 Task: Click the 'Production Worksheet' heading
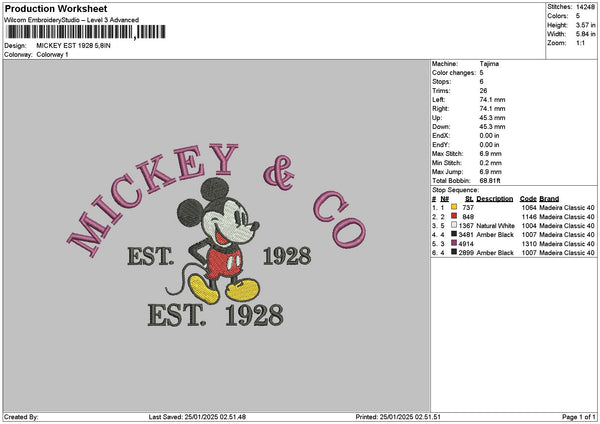(x=56, y=8)
